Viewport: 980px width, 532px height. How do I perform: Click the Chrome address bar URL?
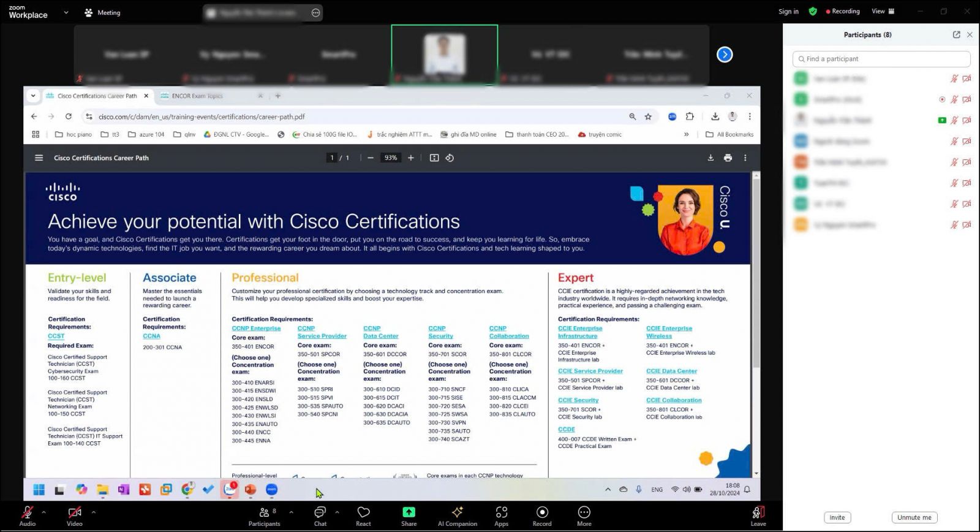[202, 116]
